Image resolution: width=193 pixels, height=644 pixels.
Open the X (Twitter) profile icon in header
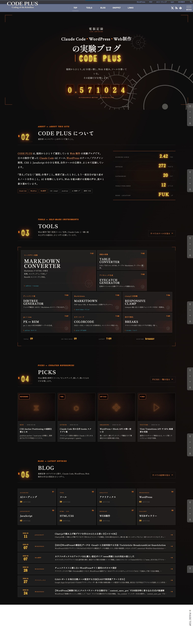click(x=172, y=8)
